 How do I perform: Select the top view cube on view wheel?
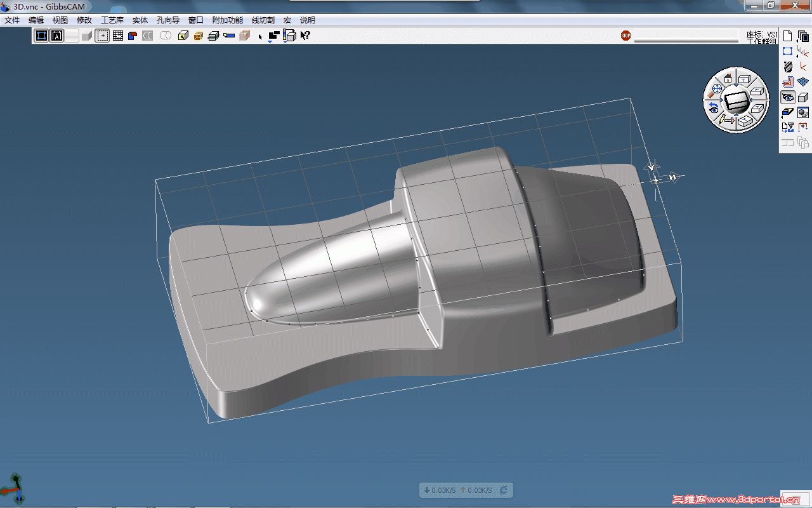(745, 79)
